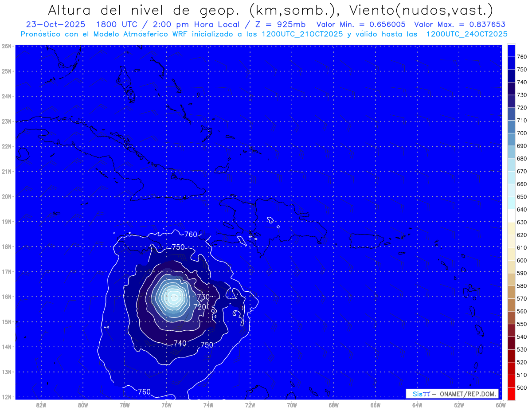Click the 22N latitude axis label

pos(6,146)
